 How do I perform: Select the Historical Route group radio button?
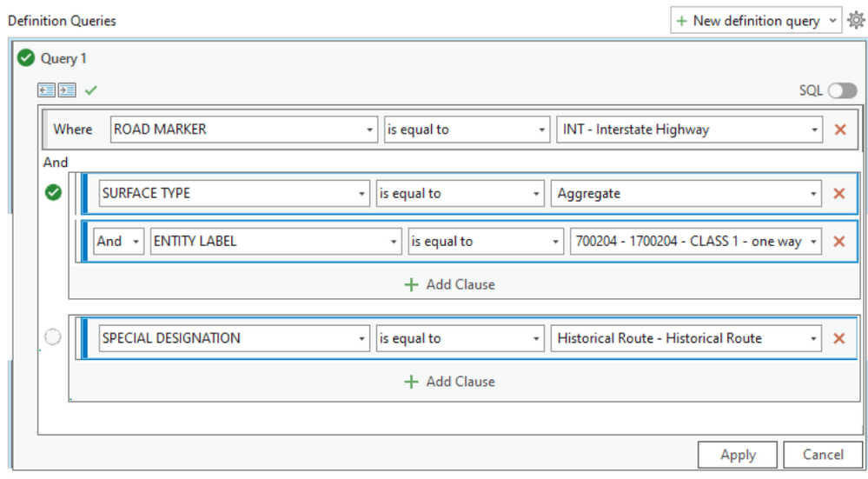click(x=53, y=337)
